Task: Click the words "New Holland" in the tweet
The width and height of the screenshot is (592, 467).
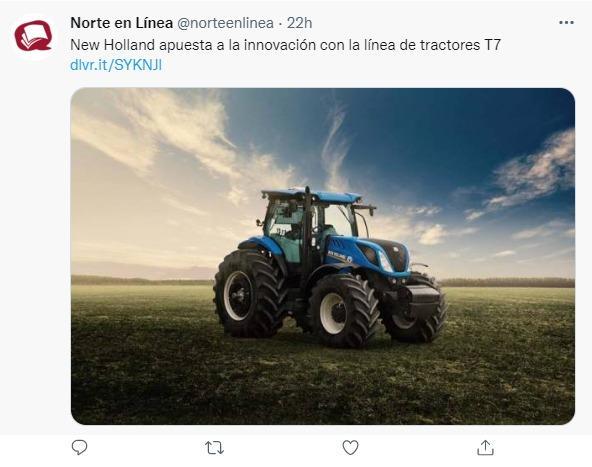Action: tap(113, 45)
